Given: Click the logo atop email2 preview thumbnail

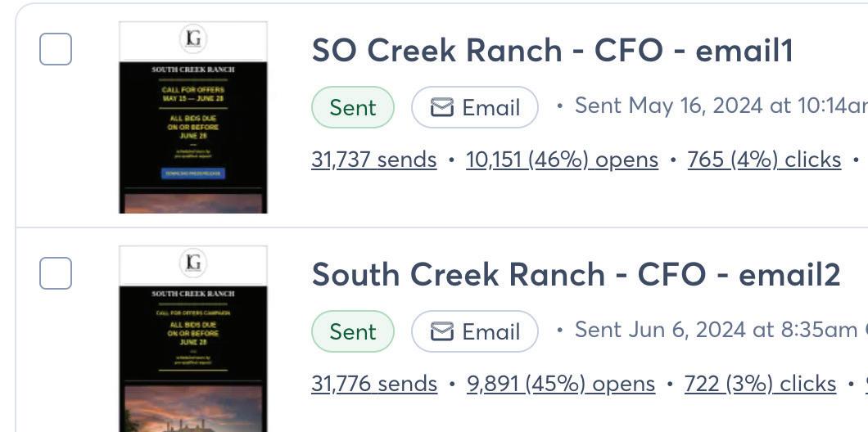Looking at the screenshot, I should click(193, 263).
